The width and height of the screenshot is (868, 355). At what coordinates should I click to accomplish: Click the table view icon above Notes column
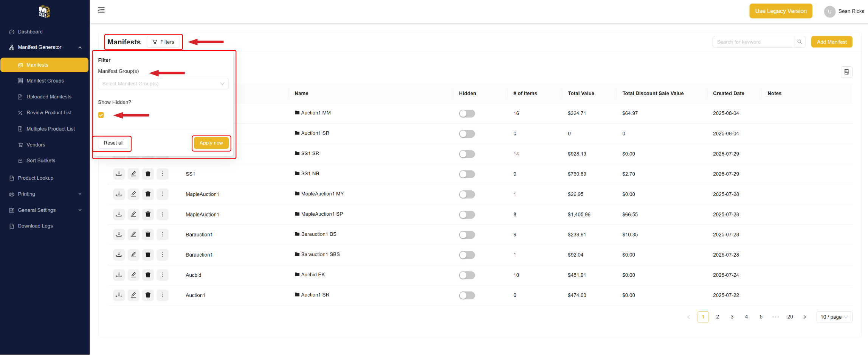point(846,72)
